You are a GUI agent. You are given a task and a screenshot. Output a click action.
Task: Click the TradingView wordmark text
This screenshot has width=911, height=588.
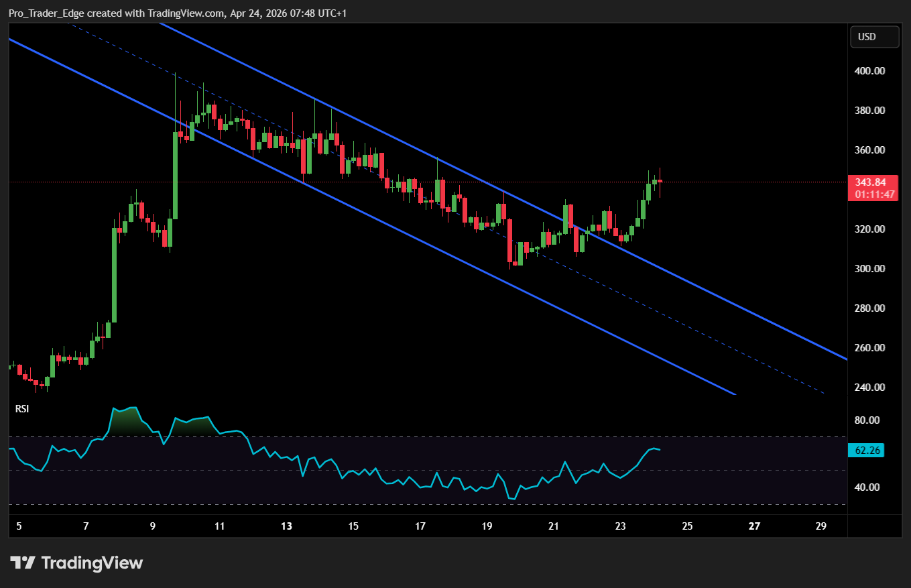[92, 563]
